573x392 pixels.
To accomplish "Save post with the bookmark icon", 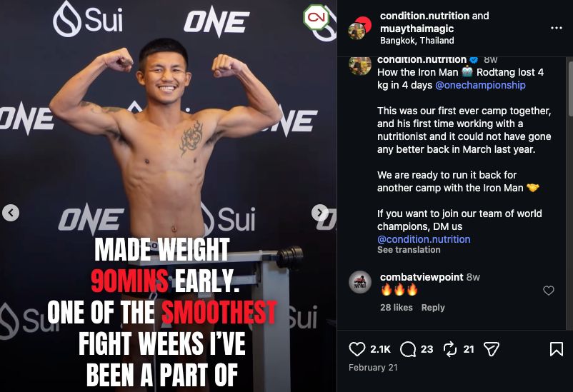I will click(556, 349).
